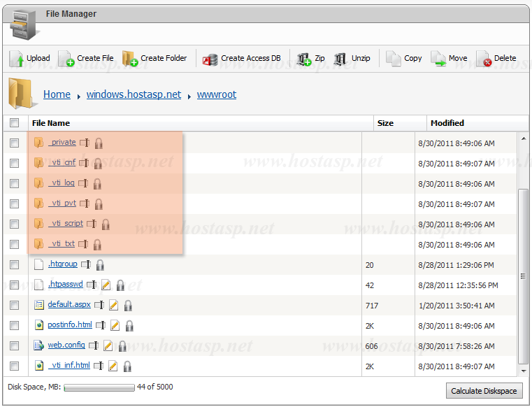Open the Home breadcrumb link
The height and width of the screenshot is (407, 532).
57,94
